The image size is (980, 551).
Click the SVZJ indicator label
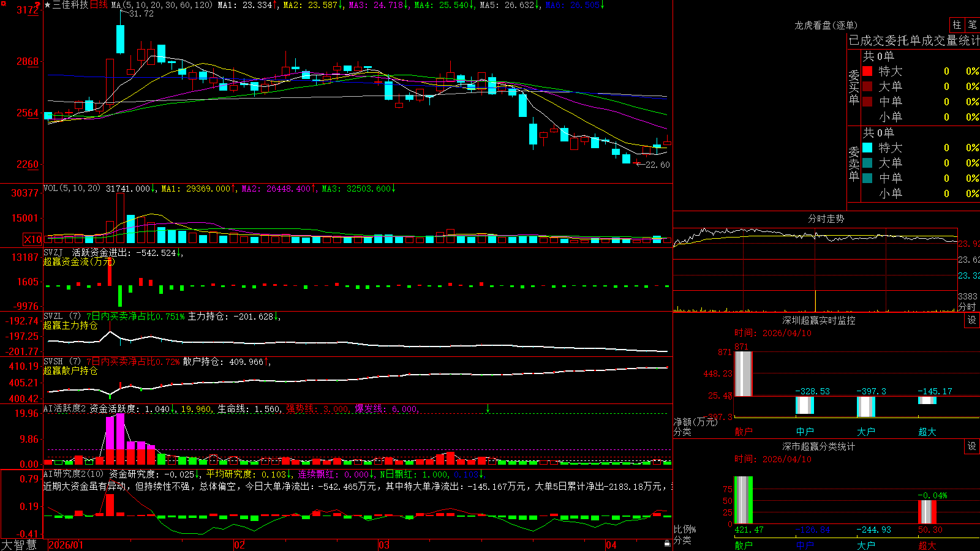(x=53, y=252)
